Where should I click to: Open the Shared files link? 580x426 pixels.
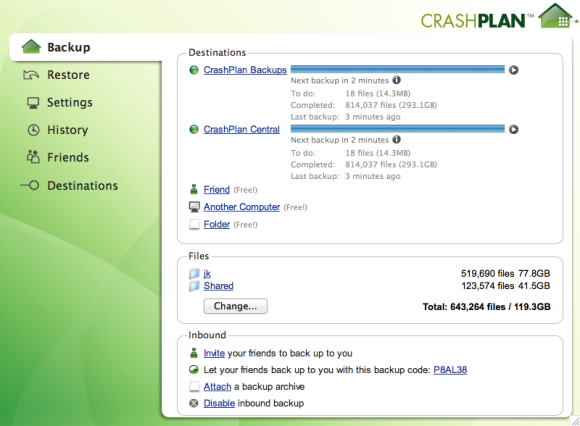(x=219, y=286)
